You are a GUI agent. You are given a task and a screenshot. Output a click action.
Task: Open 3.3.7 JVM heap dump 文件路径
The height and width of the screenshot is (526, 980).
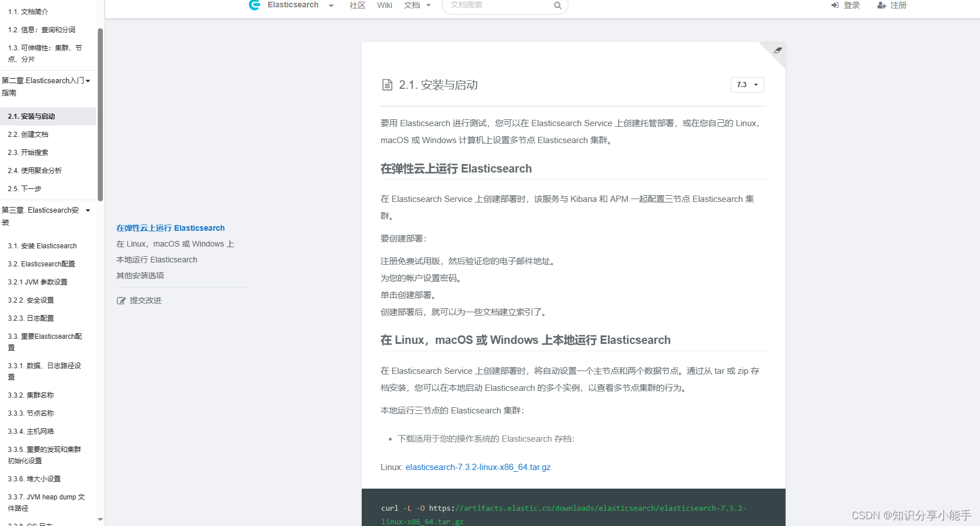[46, 503]
